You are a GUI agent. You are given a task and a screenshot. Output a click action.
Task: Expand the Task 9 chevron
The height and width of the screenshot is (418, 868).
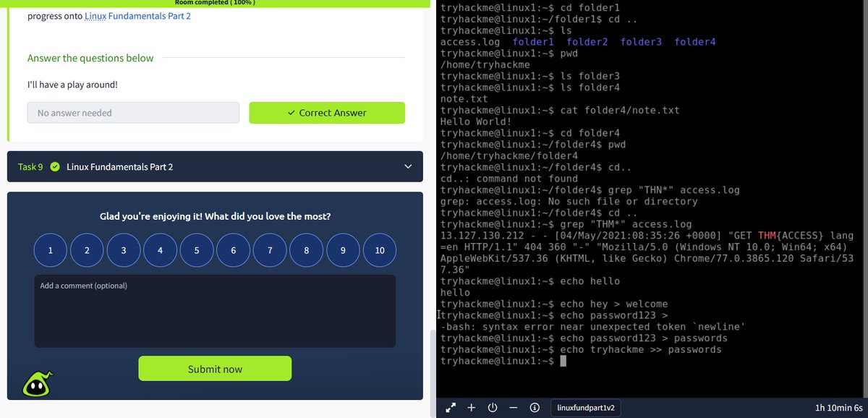point(408,167)
